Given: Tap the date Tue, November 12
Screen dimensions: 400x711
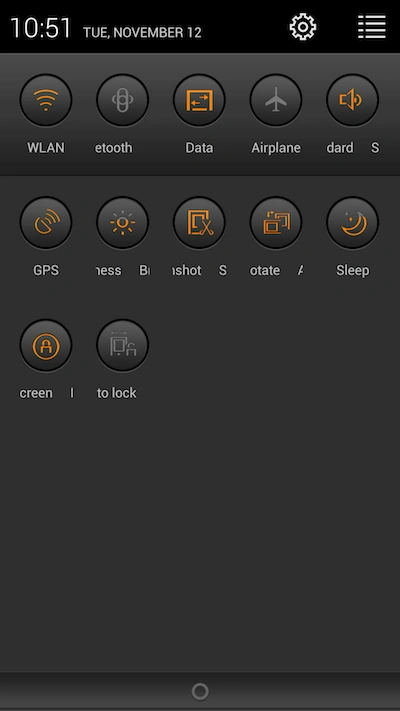Looking at the screenshot, I should [x=142, y=33].
